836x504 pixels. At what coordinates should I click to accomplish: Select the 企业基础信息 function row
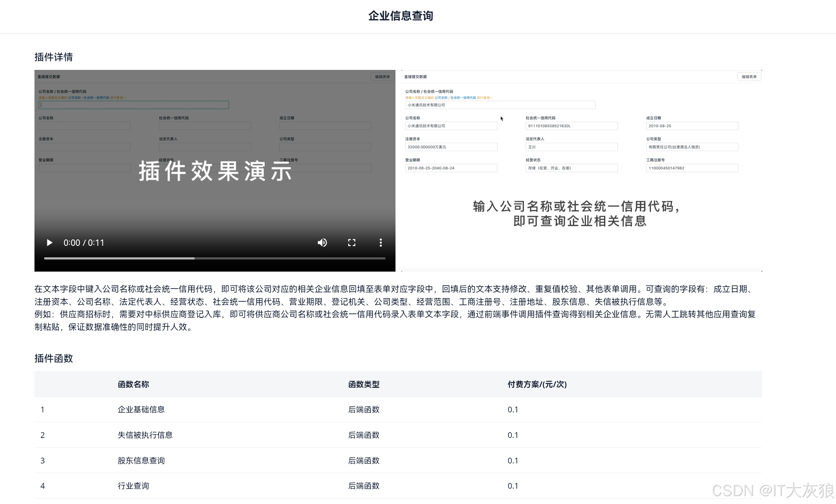(x=141, y=410)
